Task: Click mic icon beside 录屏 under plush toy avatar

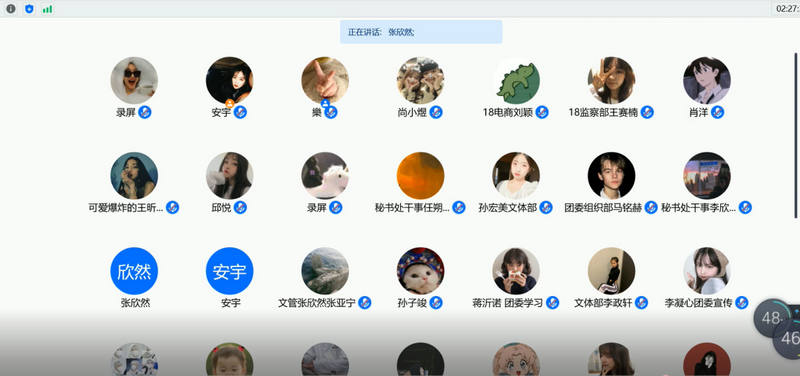Action: point(336,208)
